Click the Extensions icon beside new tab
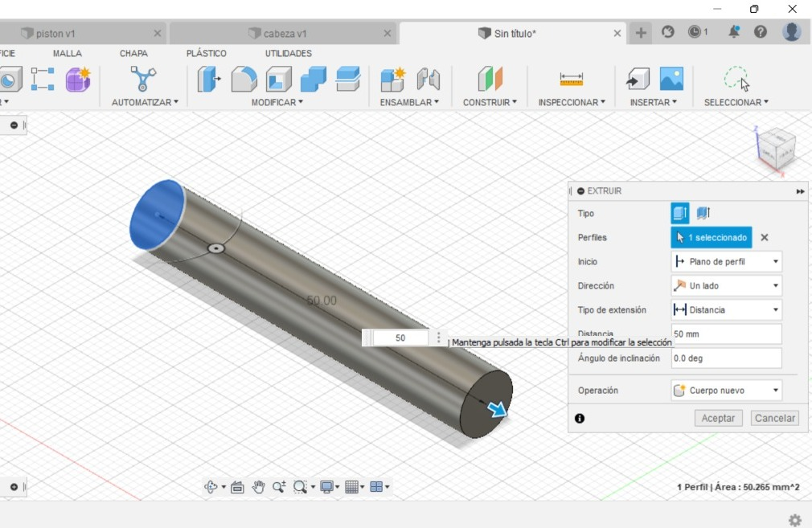Viewport: 812px width, 528px height. pos(668,32)
